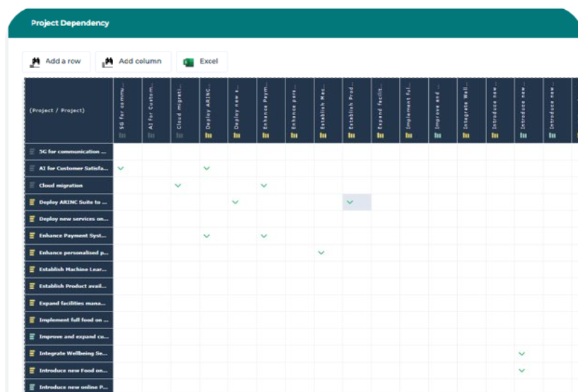Click the icon beside Enhance Payment Syst row
This screenshot has height=392, width=578.
(32, 236)
